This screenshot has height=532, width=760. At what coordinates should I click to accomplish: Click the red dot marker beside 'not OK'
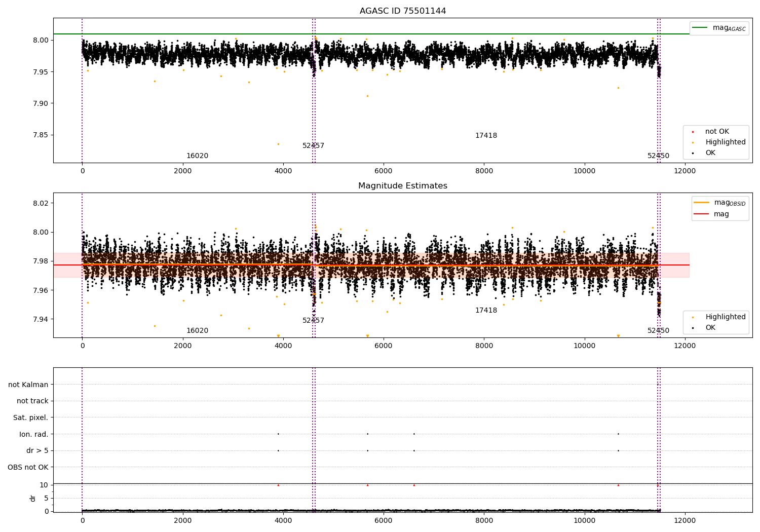(x=693, y=132)
